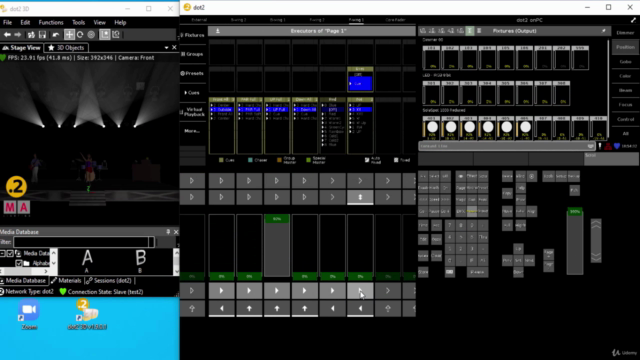Image resolution: width=640 pixels, height=360 pixels.
Task: Click the Store key
Action: pyautogui.click(x=423, y=272)
